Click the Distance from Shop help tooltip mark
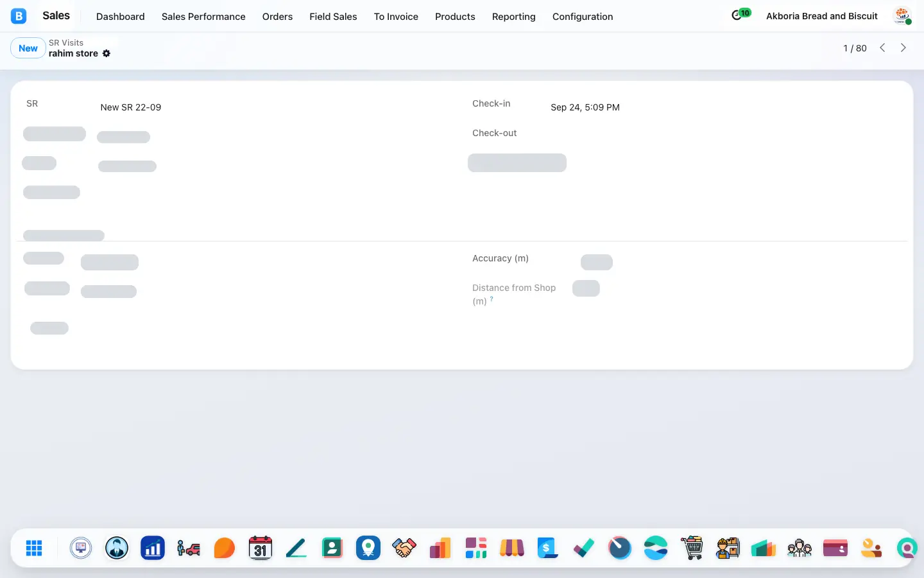The width and height of the screenshot is (924, 578). 492,298
